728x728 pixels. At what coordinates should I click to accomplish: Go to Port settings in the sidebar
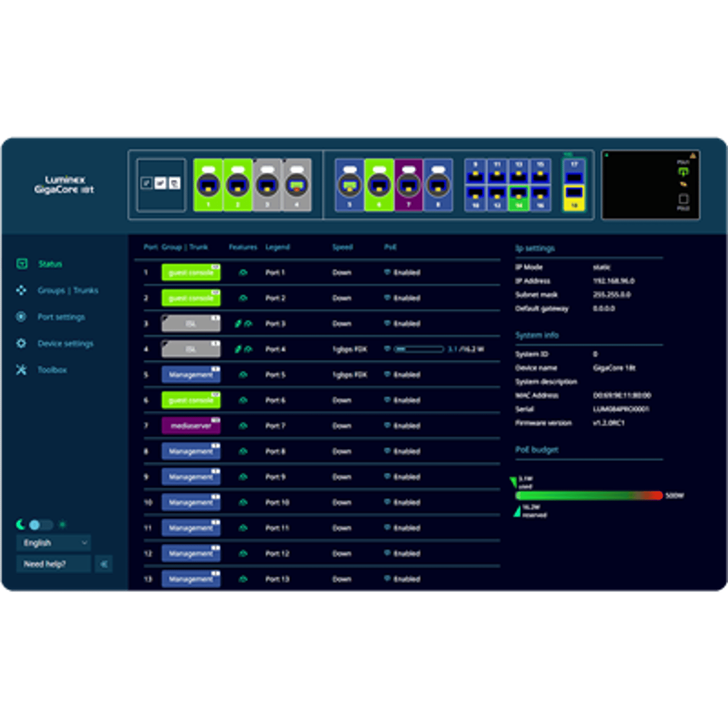(x=61, y=317)
